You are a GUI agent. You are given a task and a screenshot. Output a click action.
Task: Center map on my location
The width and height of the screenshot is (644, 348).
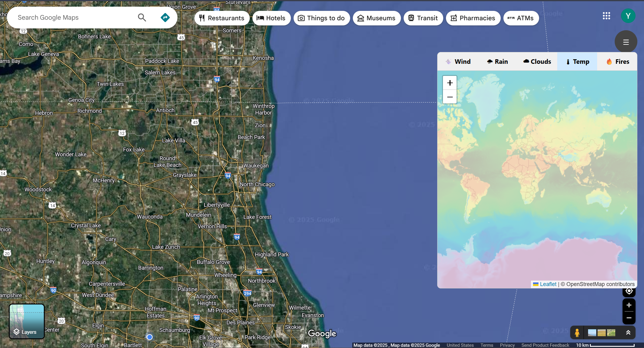[x=629, y=291]
